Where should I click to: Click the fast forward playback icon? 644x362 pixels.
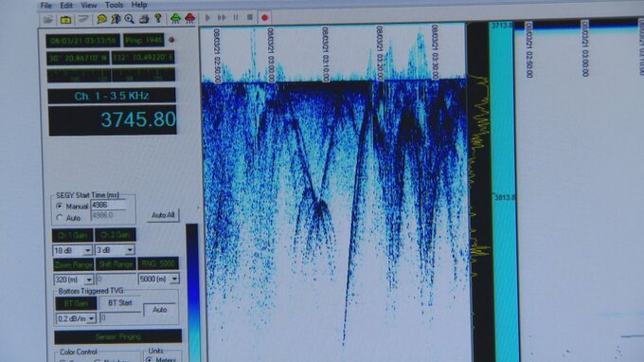click(222, 18)
